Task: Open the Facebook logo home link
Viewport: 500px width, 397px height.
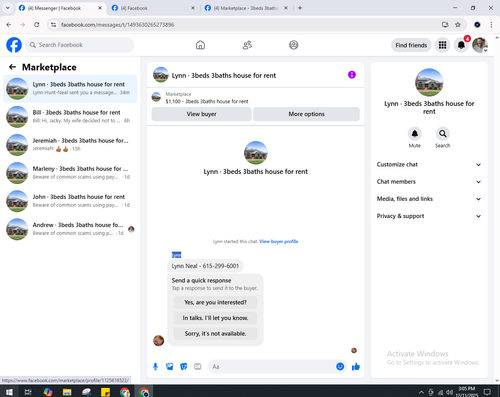Action: click(14, 45)
